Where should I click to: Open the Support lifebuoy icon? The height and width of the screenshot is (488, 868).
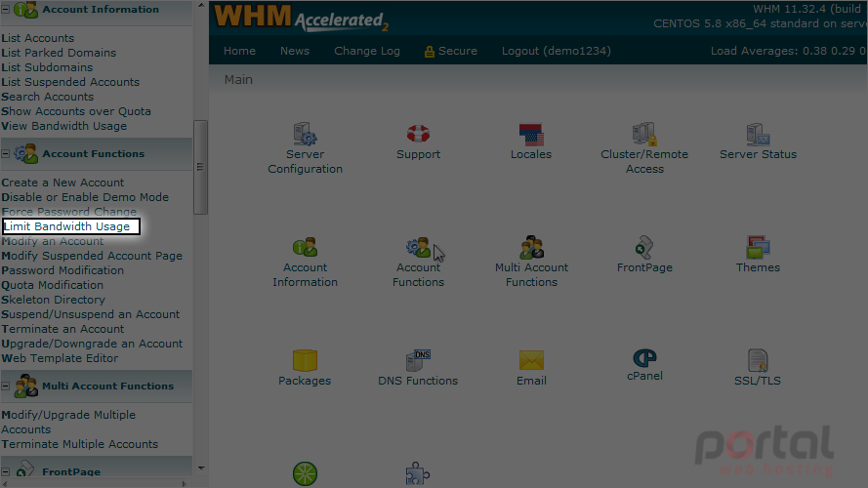tap(418, 134)
